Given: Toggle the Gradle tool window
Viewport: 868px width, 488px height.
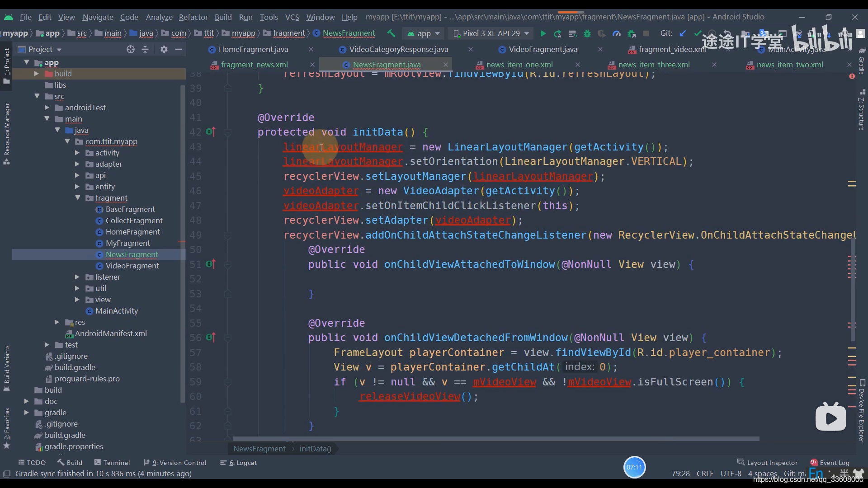Looking at the screenshot, I should pyautogui.click(x=862, y=61).
